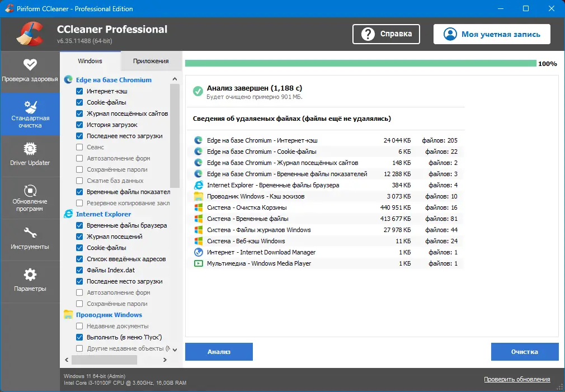Enable Edge Сохранённые пароли checkbox
Image resolution: width=565 pixels, height=392 pixels.
click(x=79, y=169)
